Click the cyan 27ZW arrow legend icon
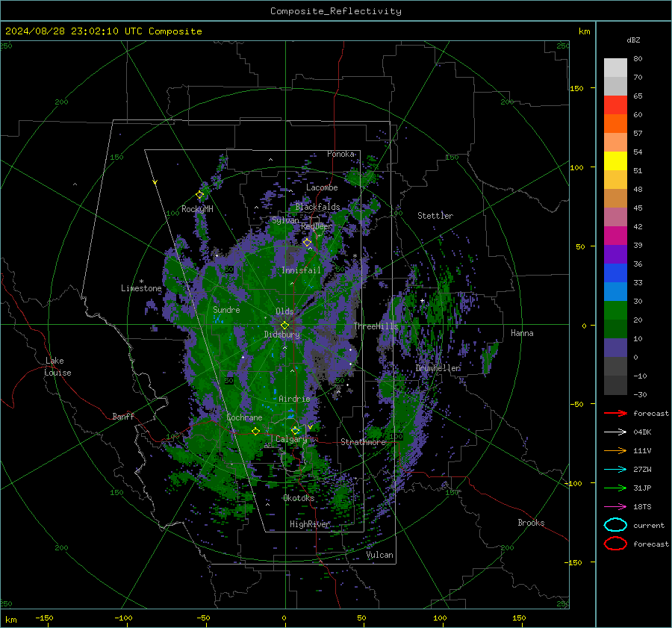The width and height of the screenshot is (672, 628). tap(615, 470)
